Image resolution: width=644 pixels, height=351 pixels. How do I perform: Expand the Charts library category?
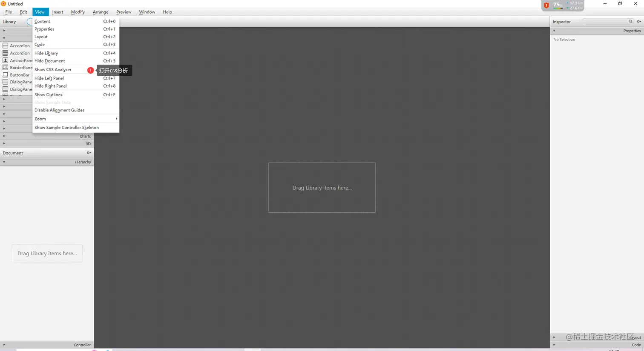(3, 136)
